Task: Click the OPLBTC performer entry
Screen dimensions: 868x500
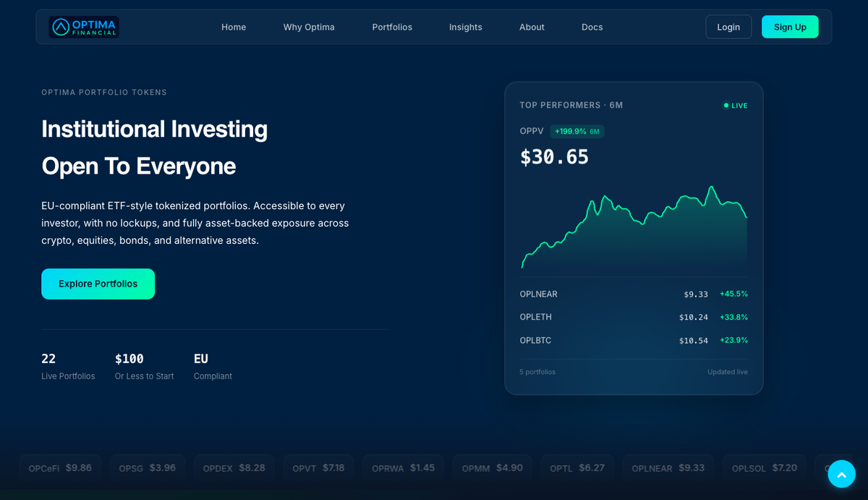Action: 634,340
